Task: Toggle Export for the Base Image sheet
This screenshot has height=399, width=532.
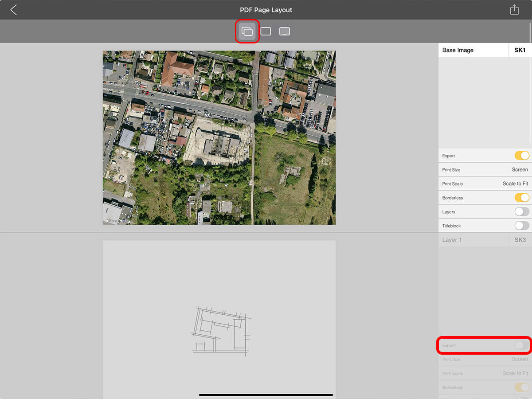Action: pyautogui.click(x=521, y=156)
